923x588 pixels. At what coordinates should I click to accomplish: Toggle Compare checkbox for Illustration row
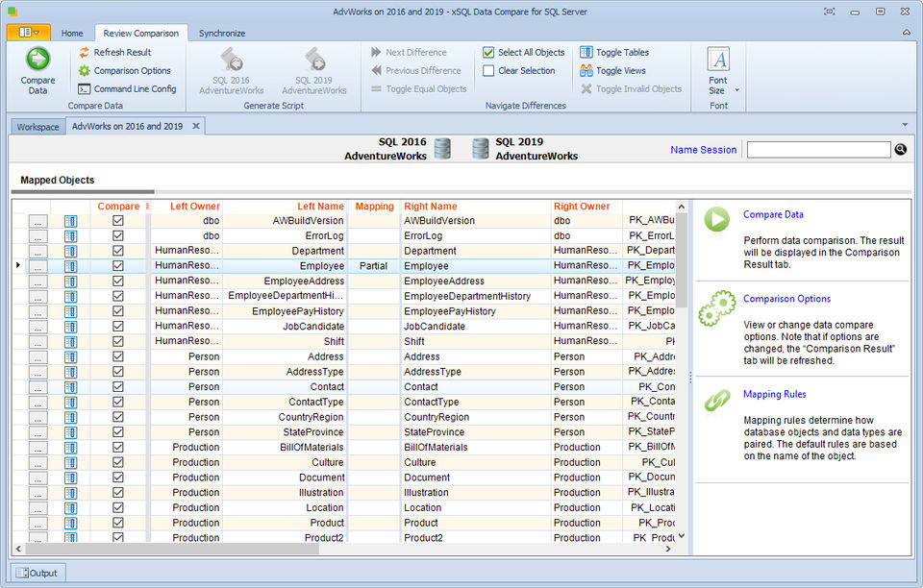click(118, 492)
